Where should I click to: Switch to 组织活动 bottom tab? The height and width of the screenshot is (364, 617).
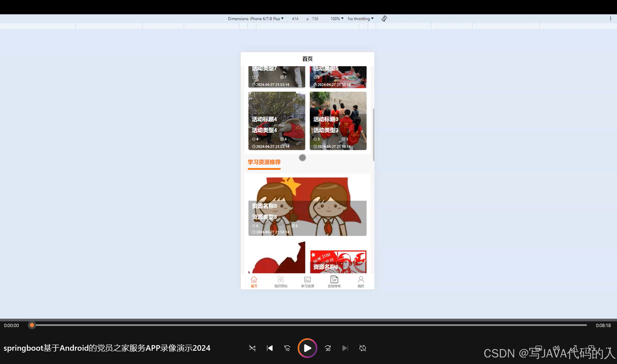point(280,282)
